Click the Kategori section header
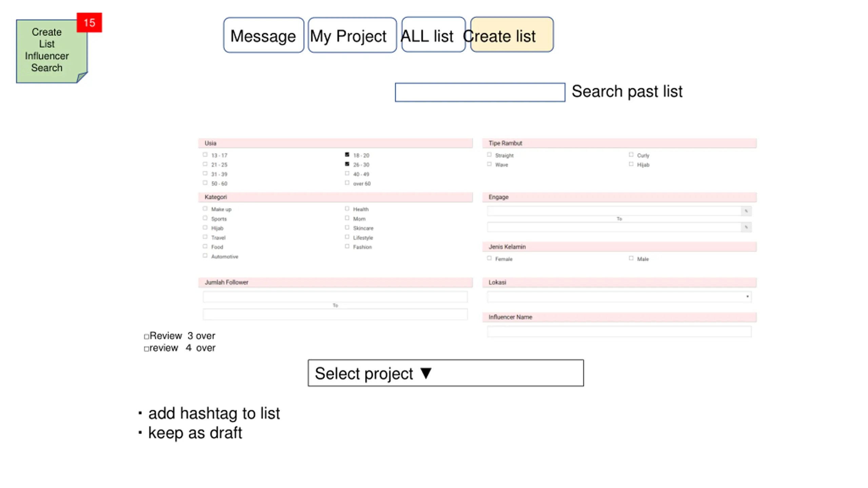The image size is (868, 488). [x=335, y=197]
